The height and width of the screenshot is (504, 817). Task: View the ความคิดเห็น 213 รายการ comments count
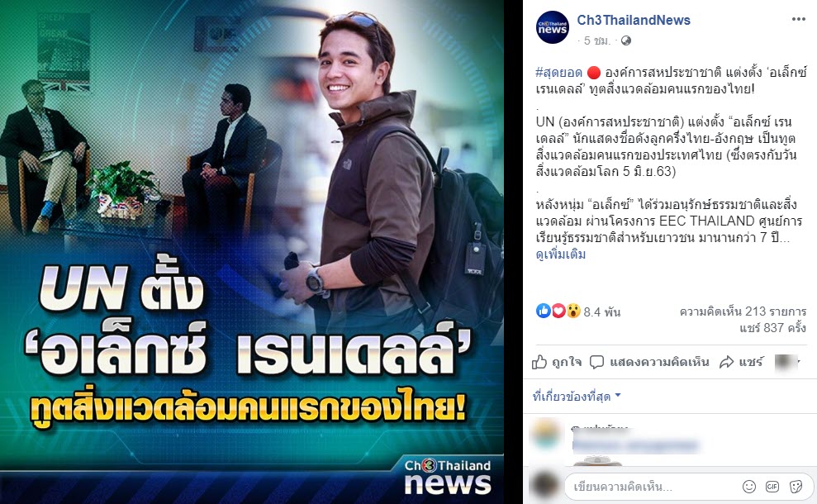pyautogui.click(x=743, y=311)
